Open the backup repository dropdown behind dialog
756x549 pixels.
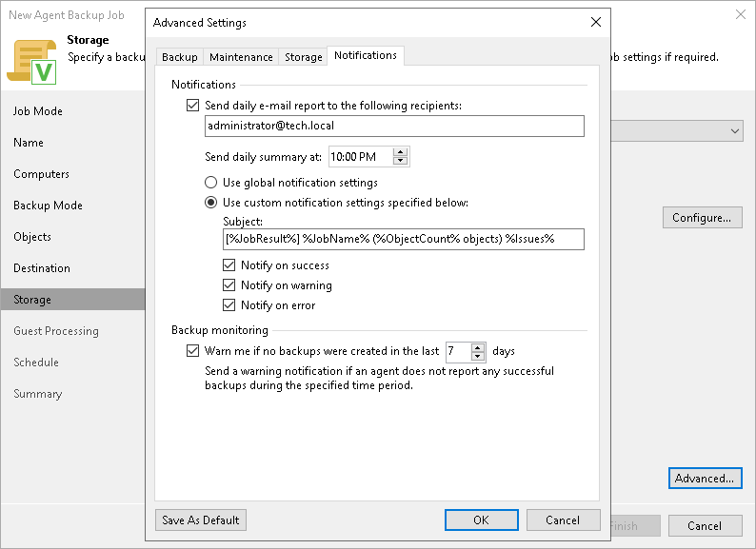pos(734,131)
